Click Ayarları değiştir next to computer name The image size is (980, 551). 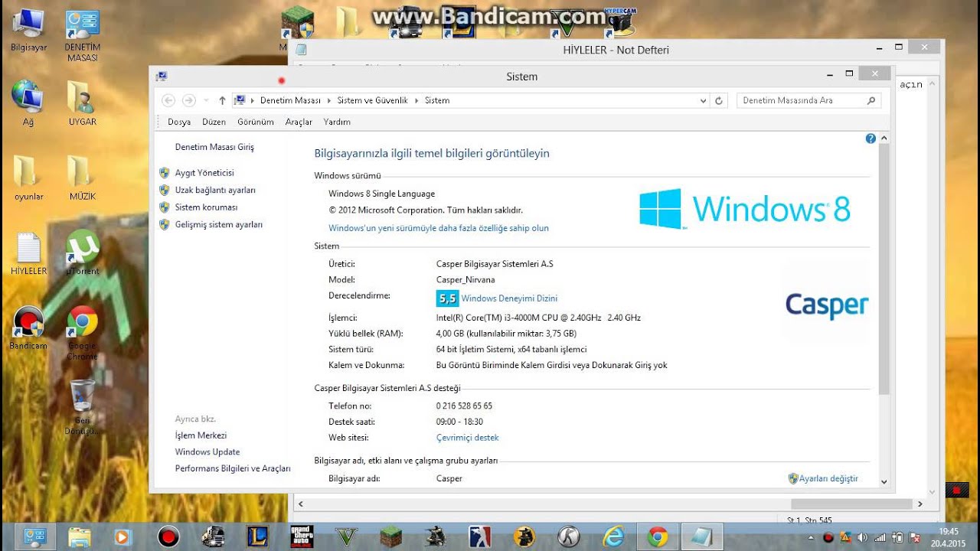tap(828, 478)
